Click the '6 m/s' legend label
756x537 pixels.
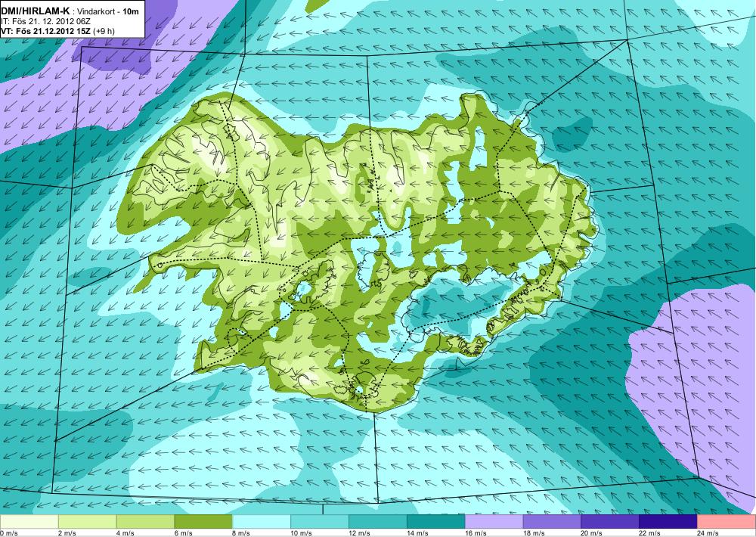183,533
